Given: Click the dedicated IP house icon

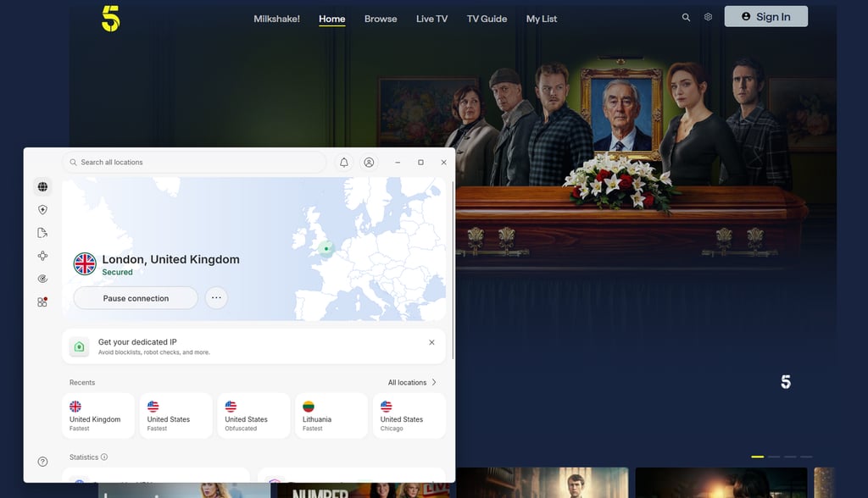Looking at the screenshot, I should tap(79, 346).
